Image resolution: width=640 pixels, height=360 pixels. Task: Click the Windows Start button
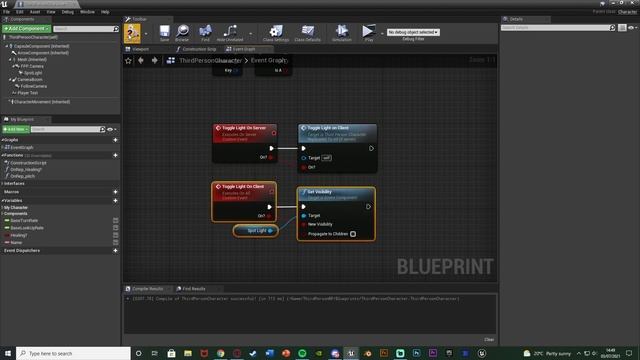pyautogui.click(x=8, y=353)
